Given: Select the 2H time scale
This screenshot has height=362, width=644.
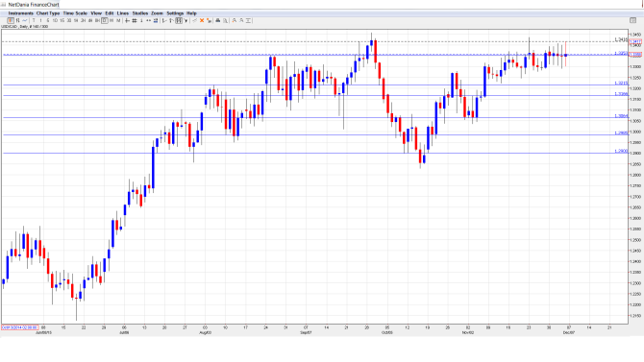Looking at the screenshot, I should [84, 20].
